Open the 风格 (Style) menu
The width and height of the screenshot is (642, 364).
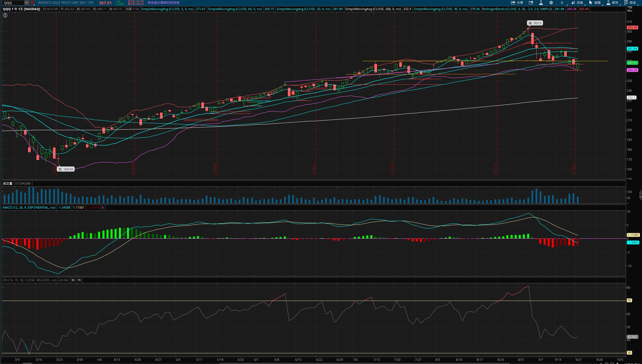tap(577, 3)
